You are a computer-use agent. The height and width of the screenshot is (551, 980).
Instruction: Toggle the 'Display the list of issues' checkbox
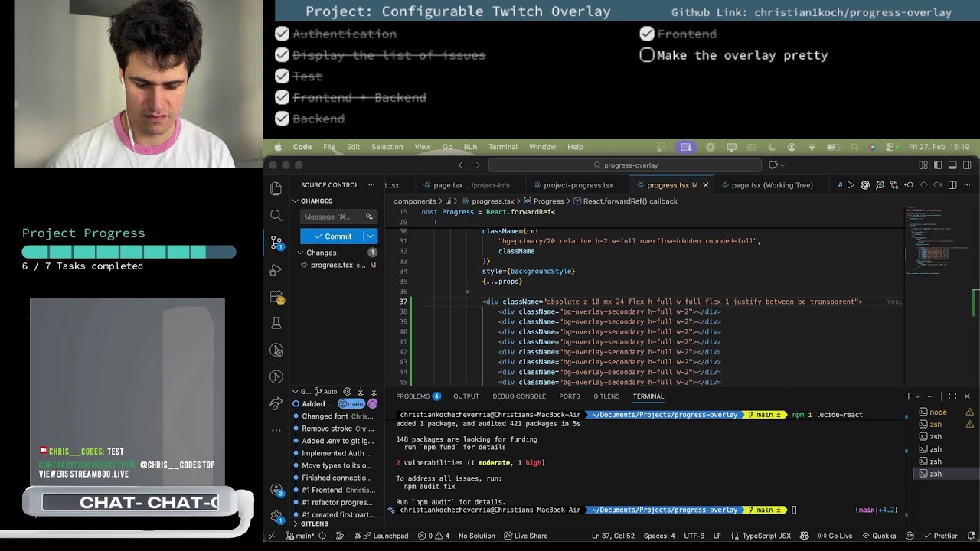[x=282, y=55]
